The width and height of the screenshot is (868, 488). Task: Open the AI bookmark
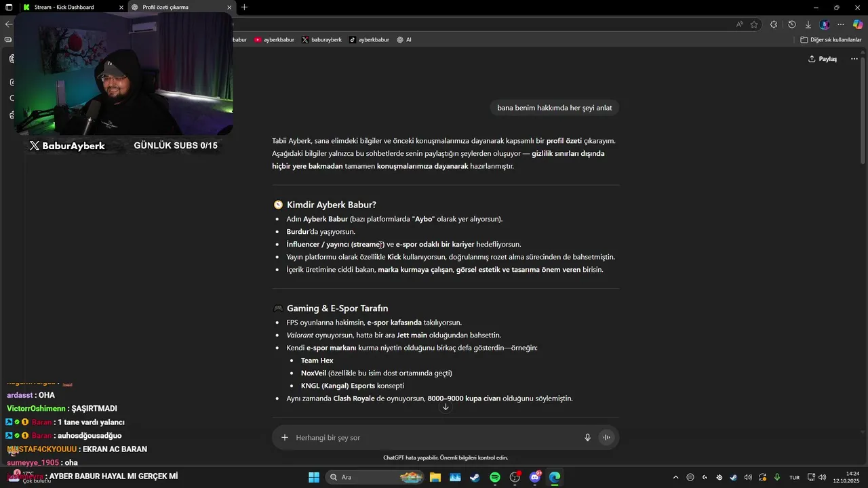coord(404,40)
